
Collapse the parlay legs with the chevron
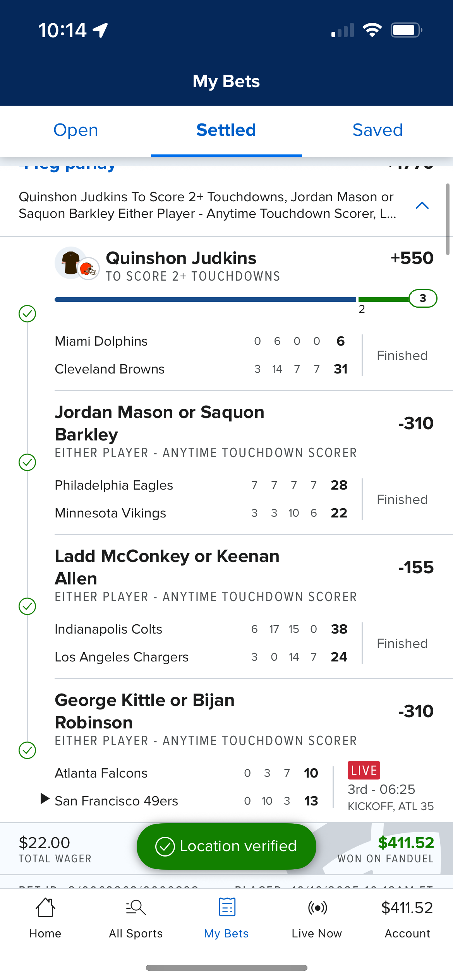pyautogui.click(x=422, y=206)
